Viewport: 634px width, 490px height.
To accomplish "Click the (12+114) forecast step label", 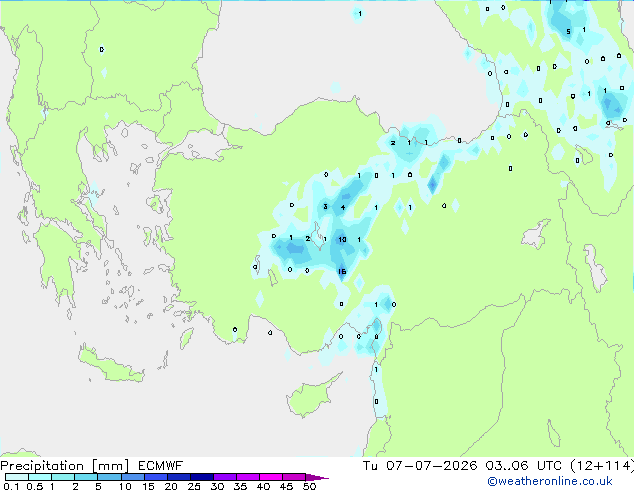I will pyautogui.click(x=602, y=466).
